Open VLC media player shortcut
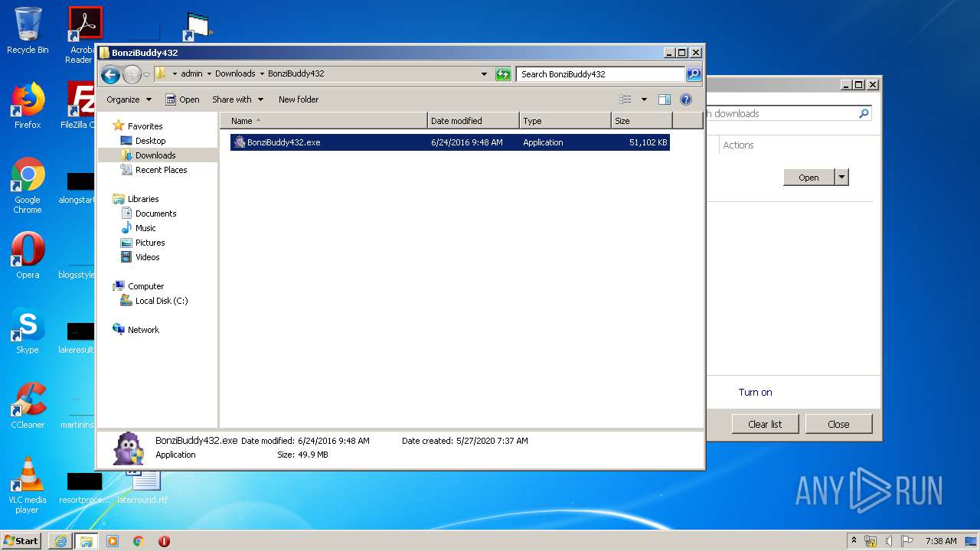Screen dimensions: 980x551 coord(28,485)
